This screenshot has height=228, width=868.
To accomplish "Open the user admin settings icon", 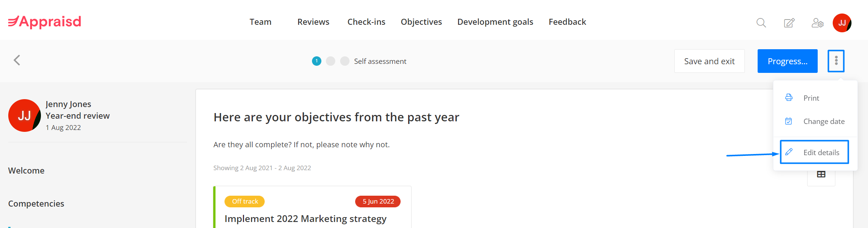I will 817,23.
